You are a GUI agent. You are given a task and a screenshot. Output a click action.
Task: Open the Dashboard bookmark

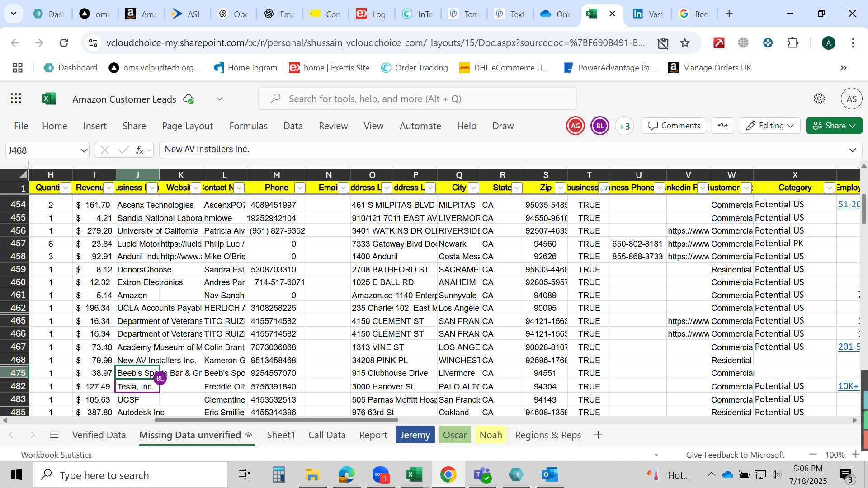point(71,68)
